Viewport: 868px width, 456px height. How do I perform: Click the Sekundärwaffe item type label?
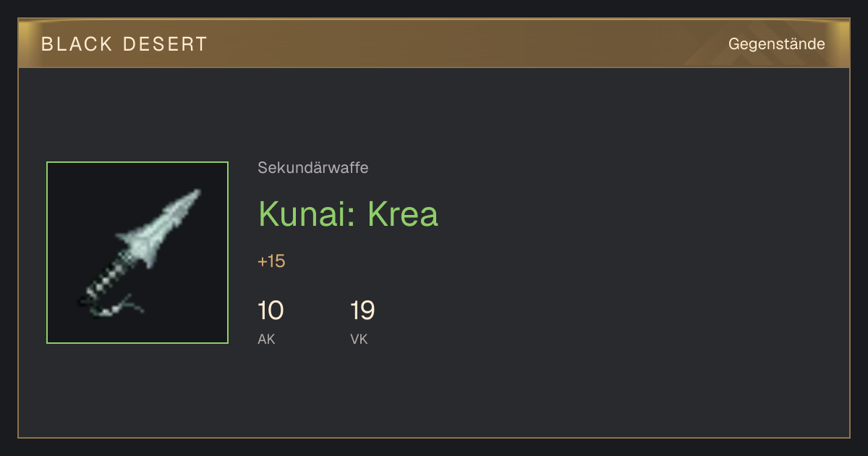click(313, 168)
